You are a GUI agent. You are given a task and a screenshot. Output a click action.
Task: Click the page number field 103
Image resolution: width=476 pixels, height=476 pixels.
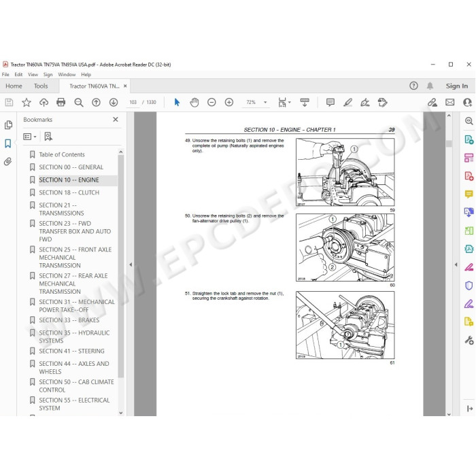pyautogui.click(x=133, y=102)
